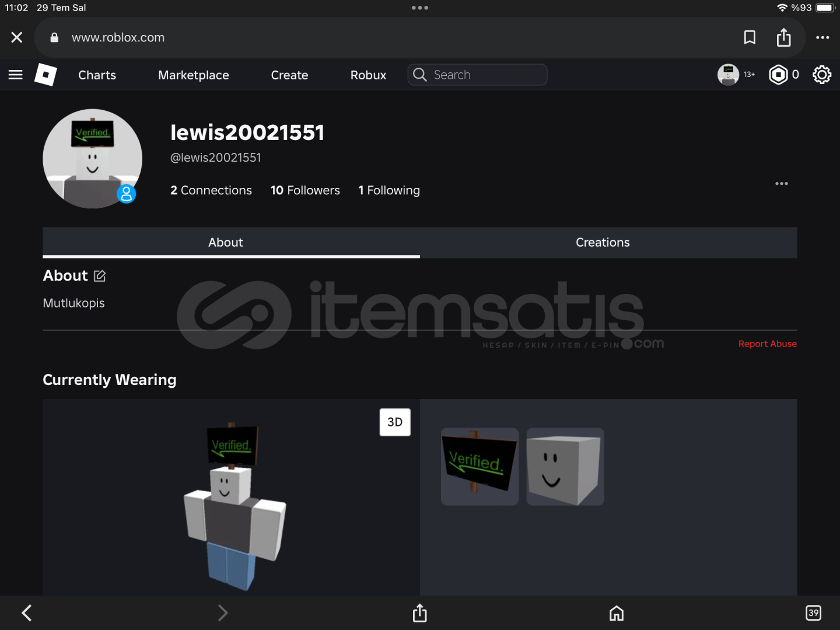Open the smiley cube head item thumbnail
Viewport: 840px width, 630px height.
click(565, 467)
